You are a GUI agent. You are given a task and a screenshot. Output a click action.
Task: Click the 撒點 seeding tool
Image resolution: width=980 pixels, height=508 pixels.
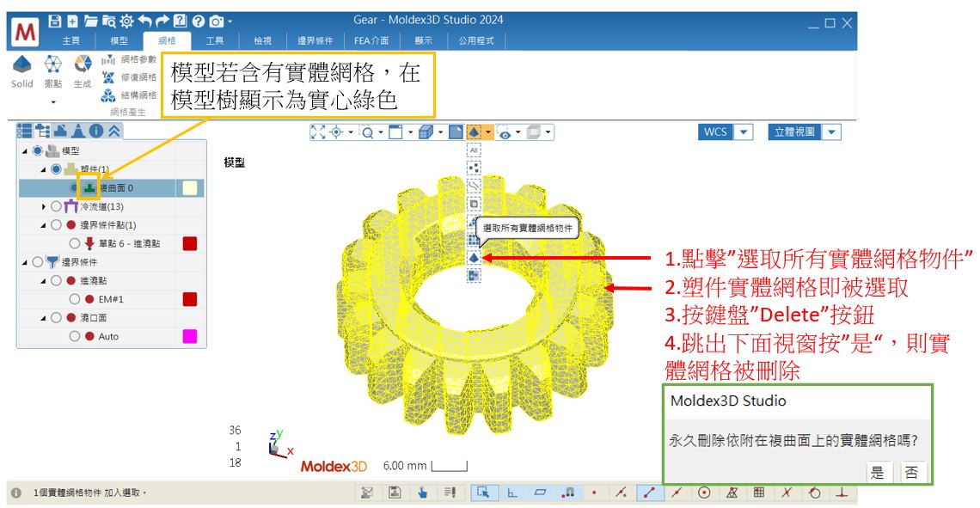53,72
